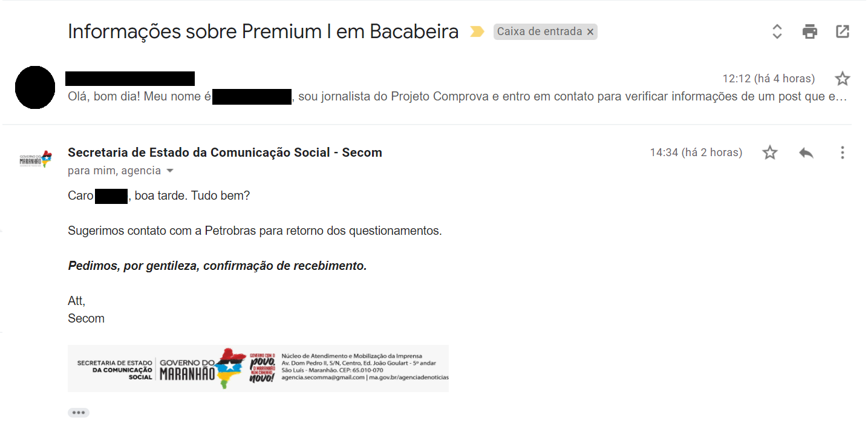Show recipient details next to 'para mim, agencia'

[x=170, y=171]
